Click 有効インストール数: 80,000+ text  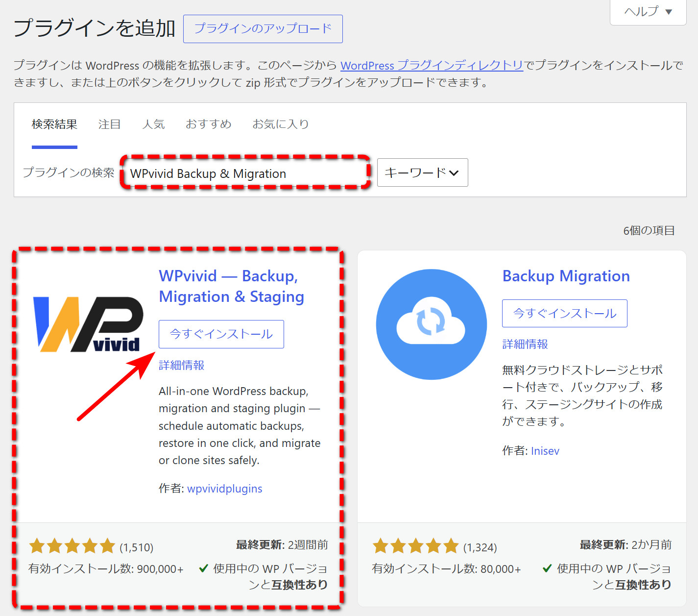(446, 569)
